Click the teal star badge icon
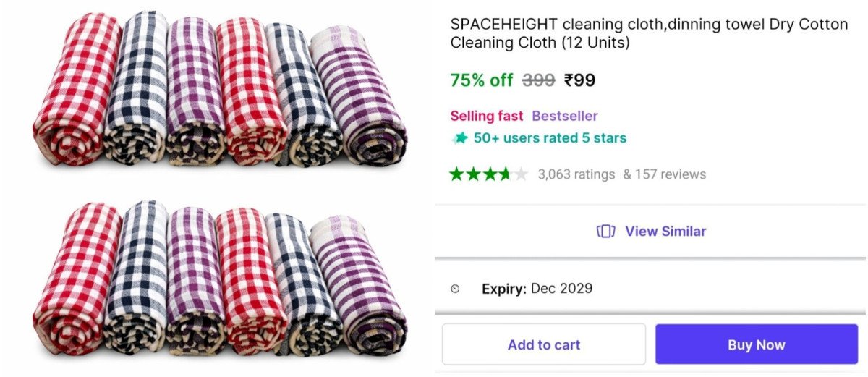The image size is (868, 377). pyautogui.click(x=459, y=138)
